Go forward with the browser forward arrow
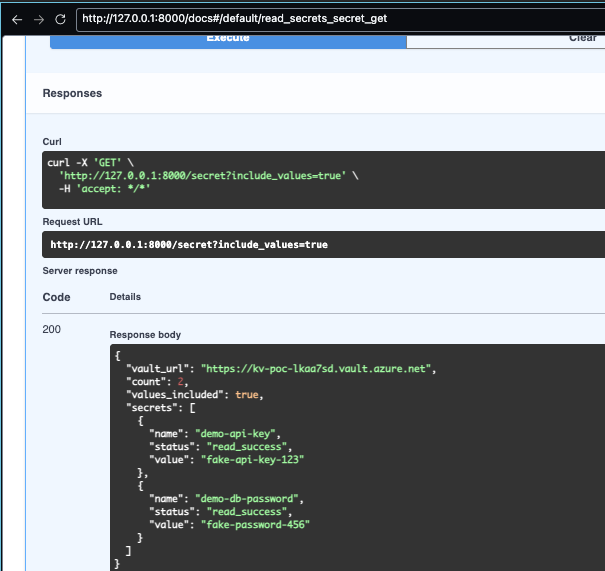Viewport: 605px width, 571px height. (39, 19)
